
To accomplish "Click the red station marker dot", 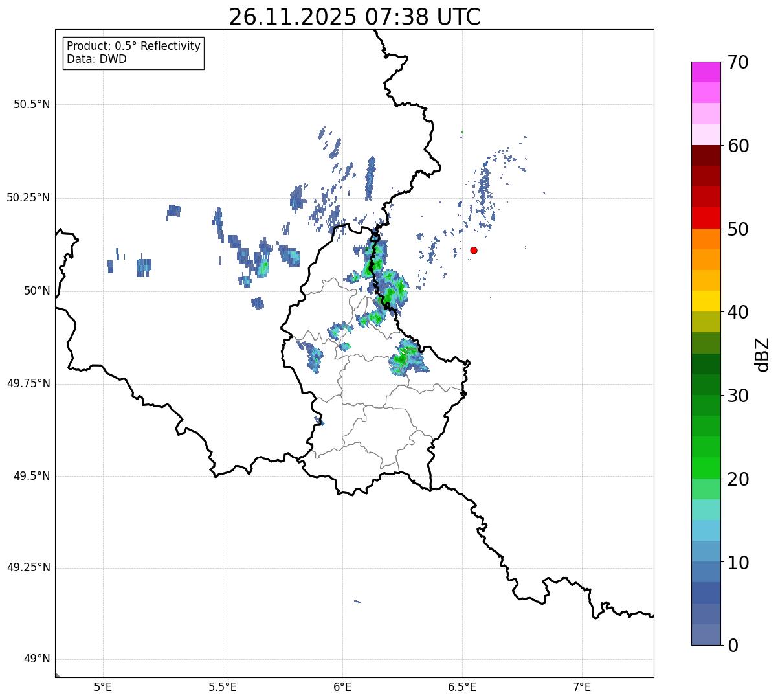I will [474, 251].
